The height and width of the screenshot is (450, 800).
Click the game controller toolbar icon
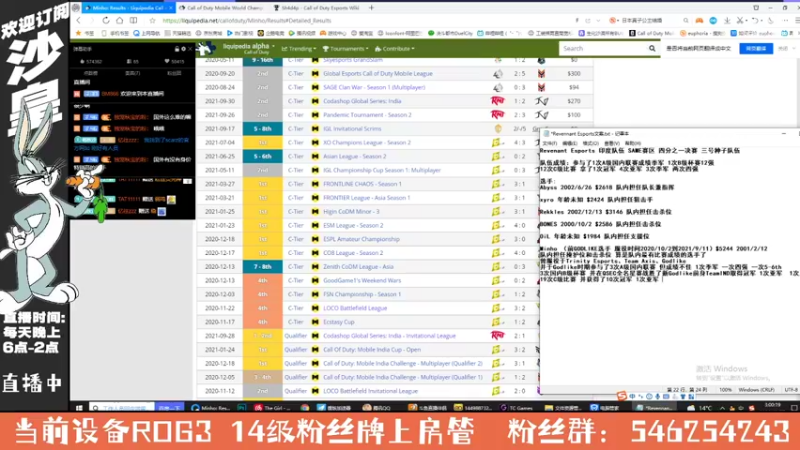tap(699, 20)
